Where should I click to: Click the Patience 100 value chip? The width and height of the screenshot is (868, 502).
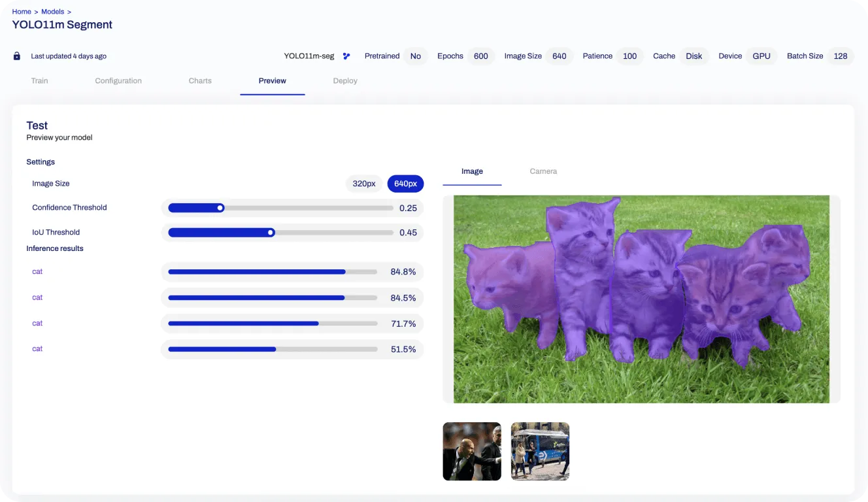(x=629, y=56)
